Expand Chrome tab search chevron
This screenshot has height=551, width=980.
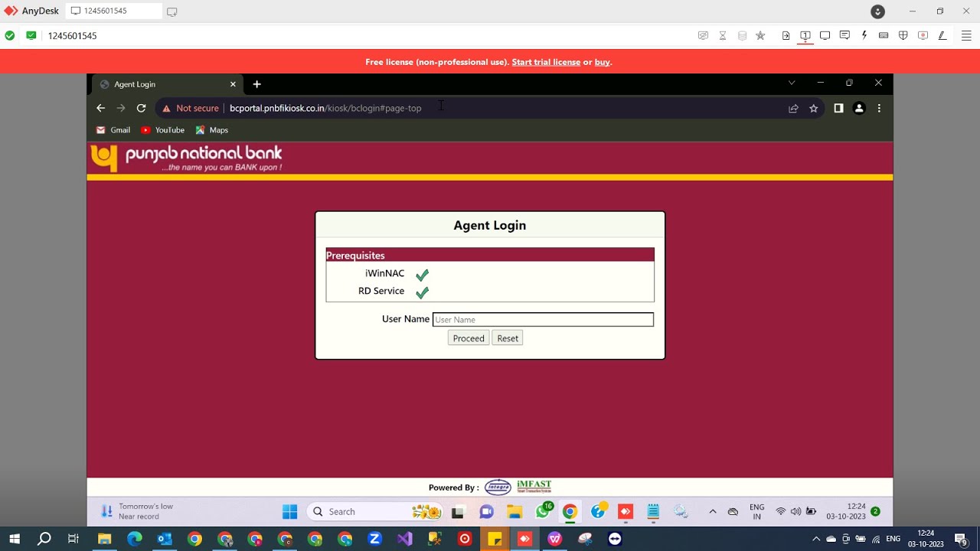(792, 83)
